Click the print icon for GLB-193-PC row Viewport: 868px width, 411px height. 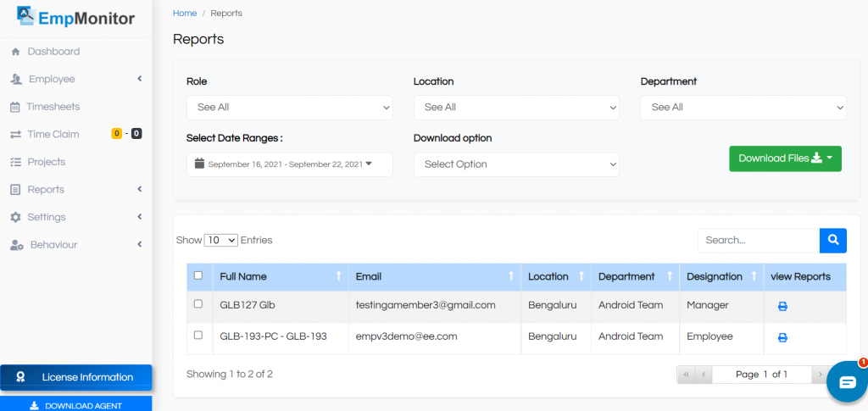[782, 337]
